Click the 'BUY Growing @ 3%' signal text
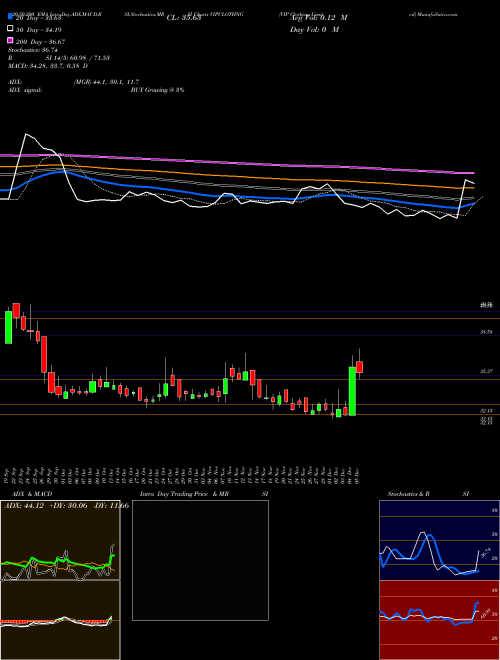 (157, 90)
